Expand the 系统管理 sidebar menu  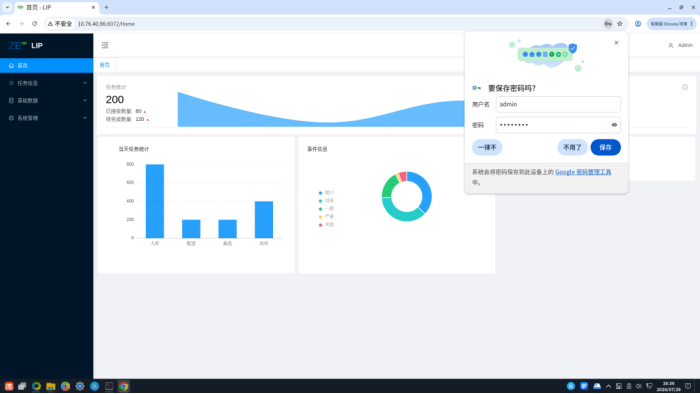pyautogui.click(x=46, y=118)
